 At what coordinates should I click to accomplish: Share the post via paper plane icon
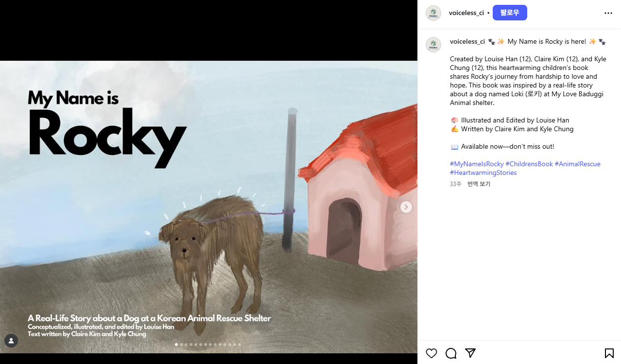470,353
